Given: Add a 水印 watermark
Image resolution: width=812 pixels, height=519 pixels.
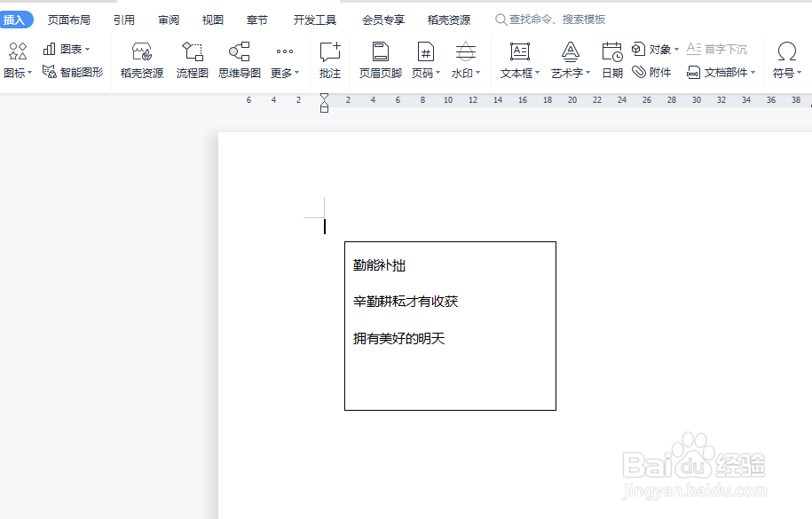Looking at the screenshot, I should [x=466, y=60].
